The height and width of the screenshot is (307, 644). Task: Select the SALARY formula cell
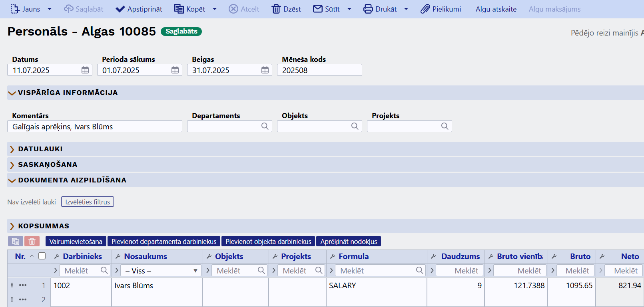[376, 285]
